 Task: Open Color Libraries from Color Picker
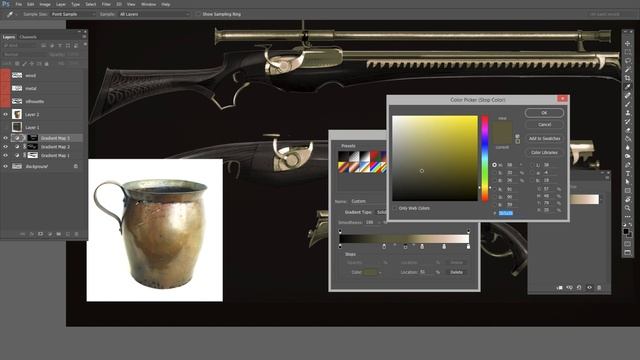(x=544, y=152)
